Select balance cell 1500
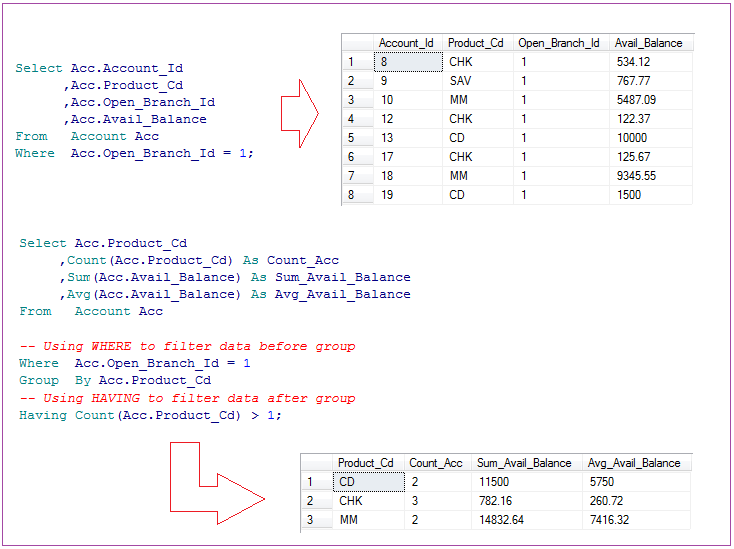The height and width of the screenshot is (549, 734). pos(651,195)
